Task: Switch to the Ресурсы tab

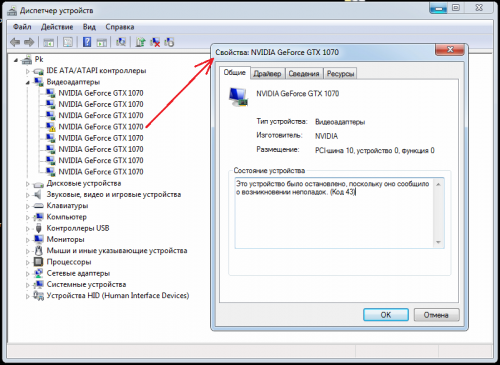Action: coord(340,74)
